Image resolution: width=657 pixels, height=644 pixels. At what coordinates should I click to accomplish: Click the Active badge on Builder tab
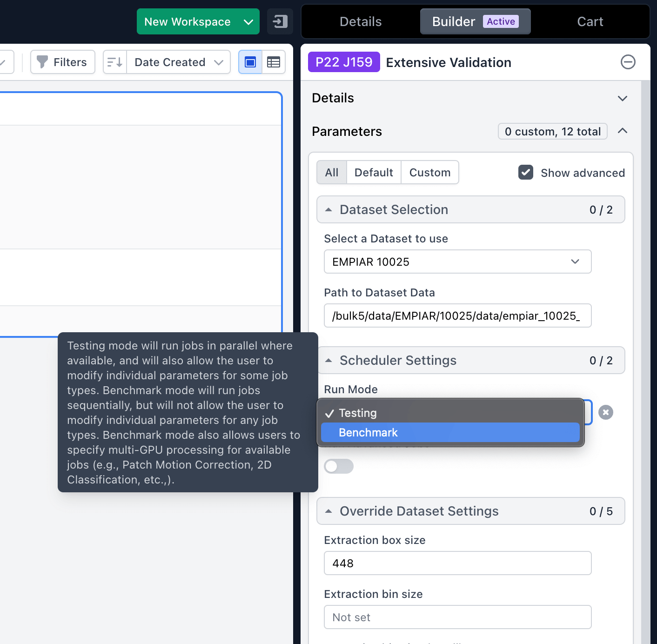click(501, 21)
